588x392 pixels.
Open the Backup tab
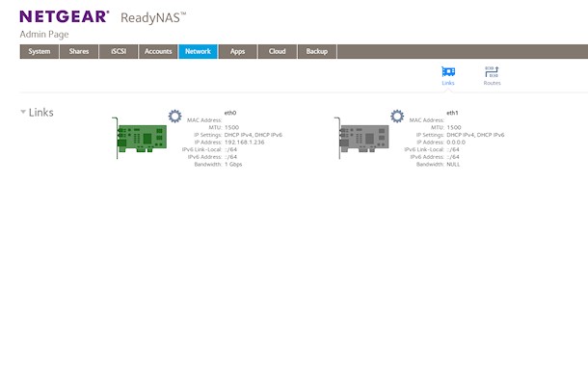tap(316, 52)
